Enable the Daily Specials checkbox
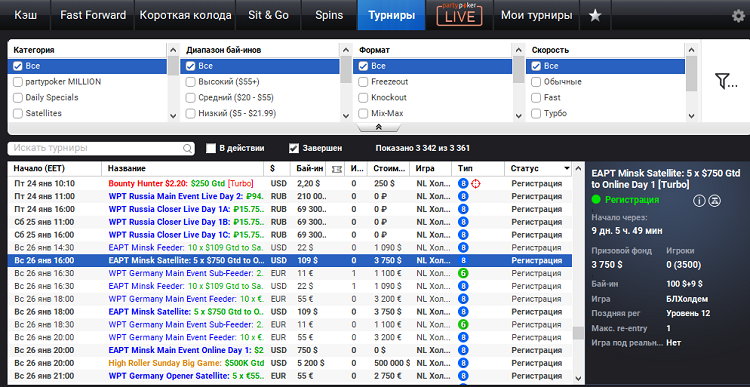Viewport: 750px width, 387px height. 18,98
